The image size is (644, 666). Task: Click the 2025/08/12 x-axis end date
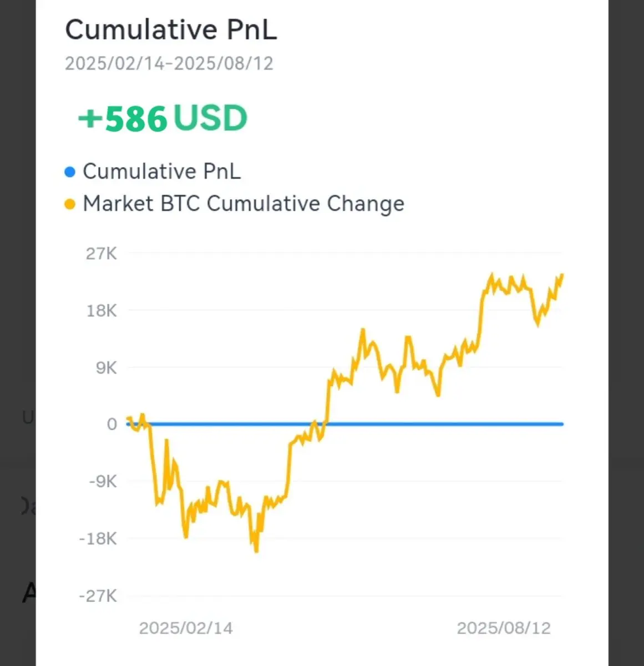tap(504, 628)
